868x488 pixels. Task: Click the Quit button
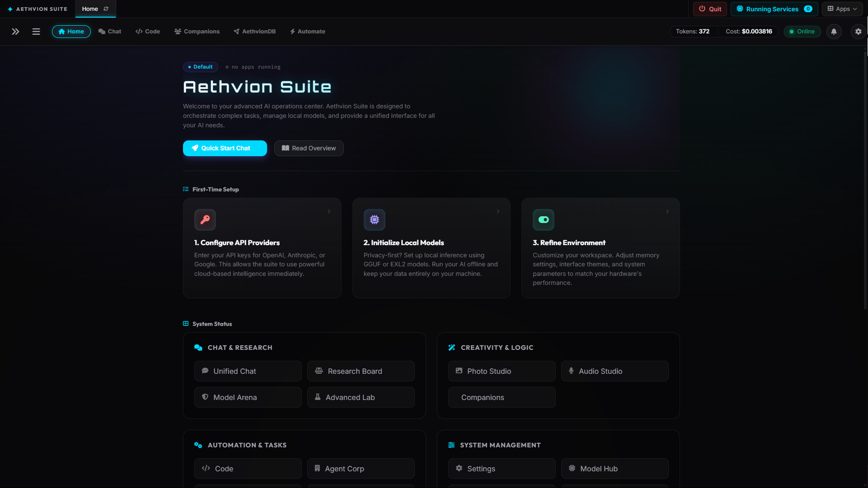point(710,9)
